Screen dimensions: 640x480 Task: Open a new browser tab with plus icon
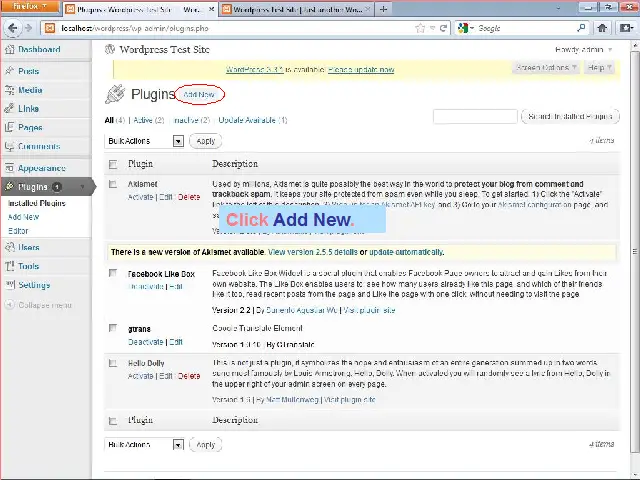click(x=383, y=9)
